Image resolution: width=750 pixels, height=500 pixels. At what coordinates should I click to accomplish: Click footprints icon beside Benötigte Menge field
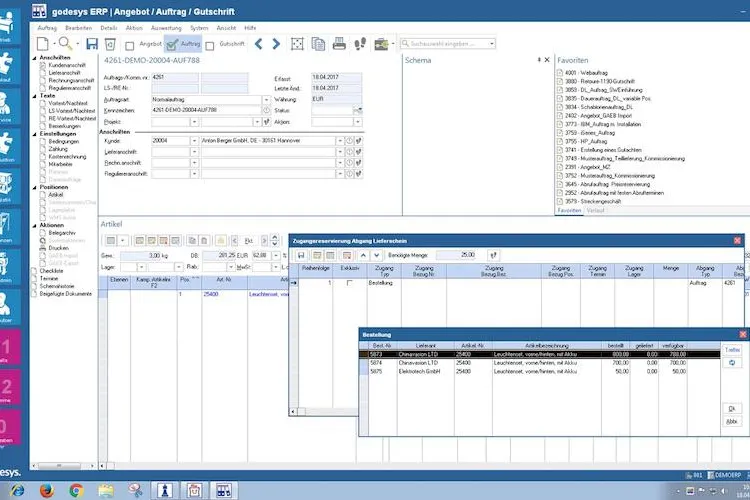point(494,255)
